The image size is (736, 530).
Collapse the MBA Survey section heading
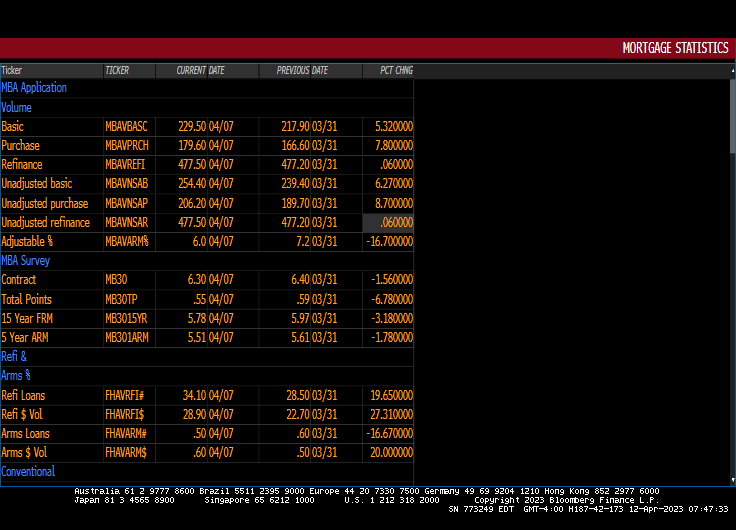26,261
